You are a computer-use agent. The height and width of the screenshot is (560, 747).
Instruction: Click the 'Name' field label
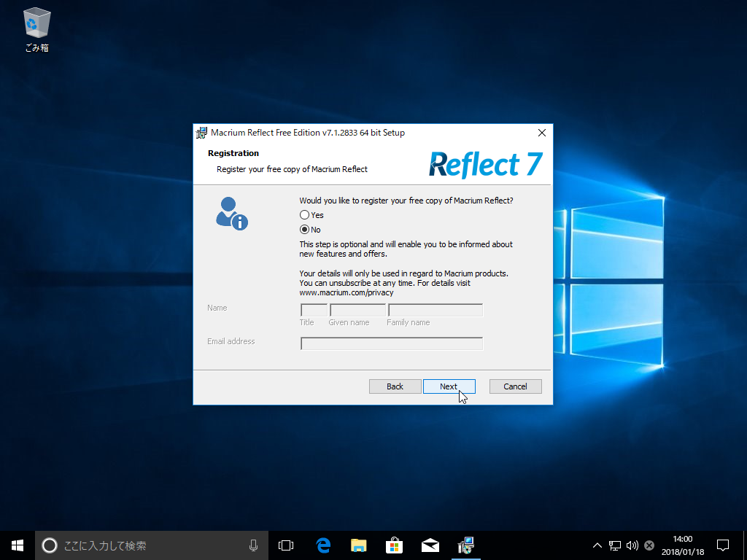(217, 308)
